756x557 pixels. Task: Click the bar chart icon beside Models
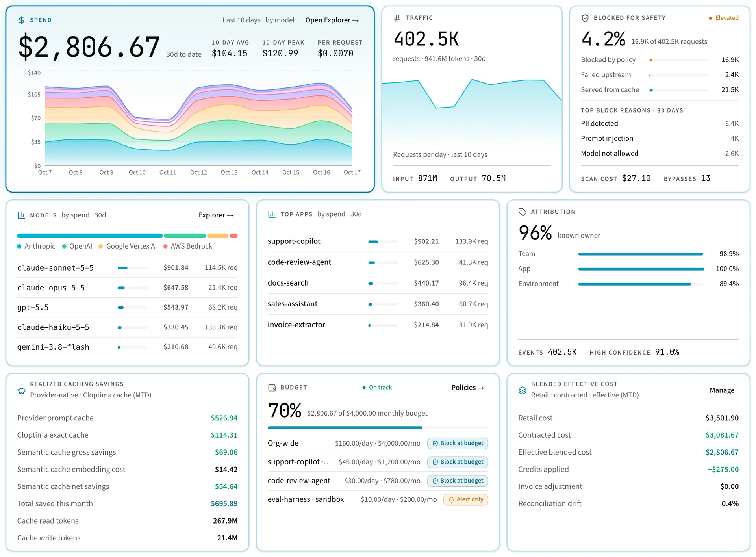point(21,215)
